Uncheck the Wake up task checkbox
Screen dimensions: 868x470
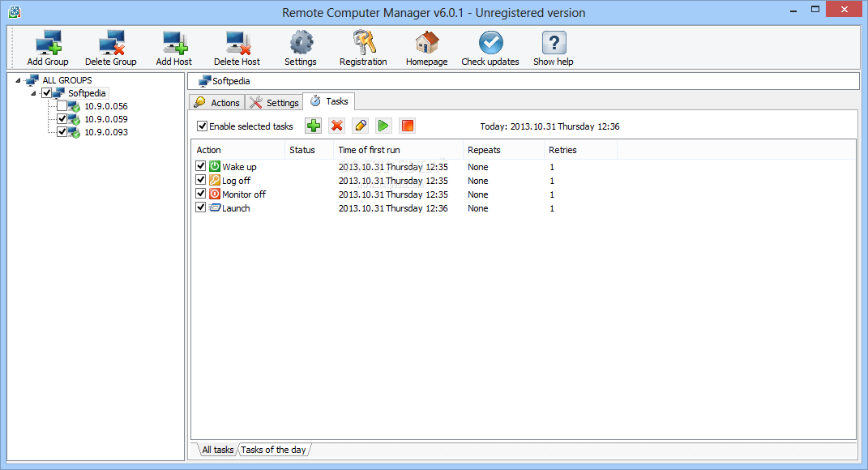tap(201, 165)
